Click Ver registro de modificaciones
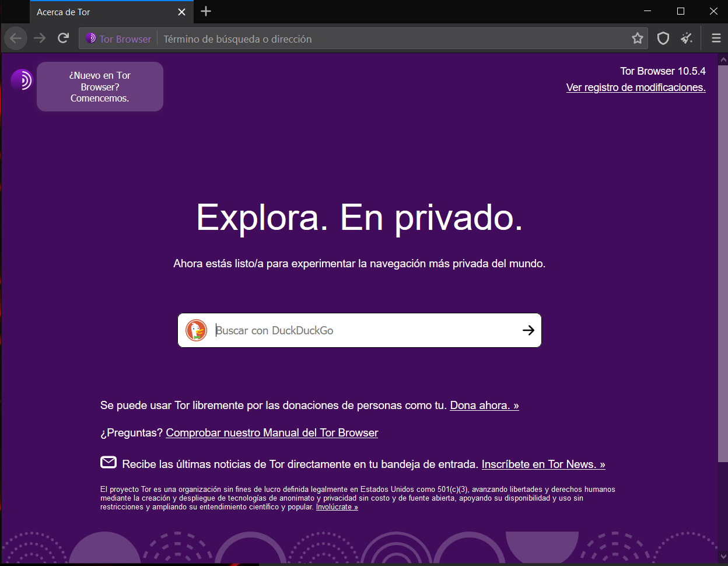The image size is (728, 566). (636, 88)
